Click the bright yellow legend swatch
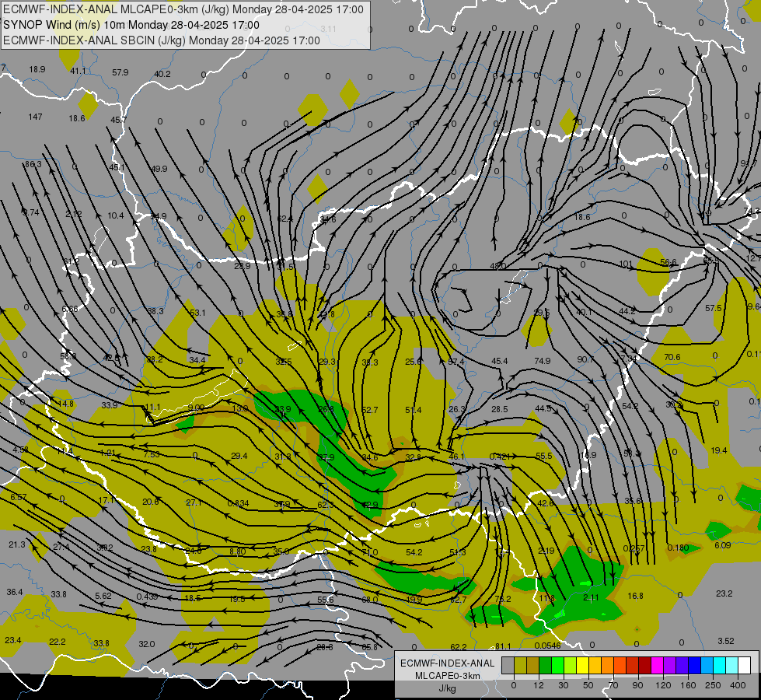Viewport: 761px width, 700px height. (x=582, y=665)
